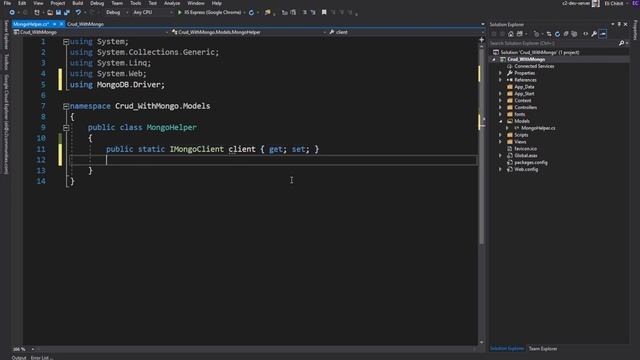Expand the Content folder
The height and width of the screenshot is (360, 640).
[x=500, y=101]
